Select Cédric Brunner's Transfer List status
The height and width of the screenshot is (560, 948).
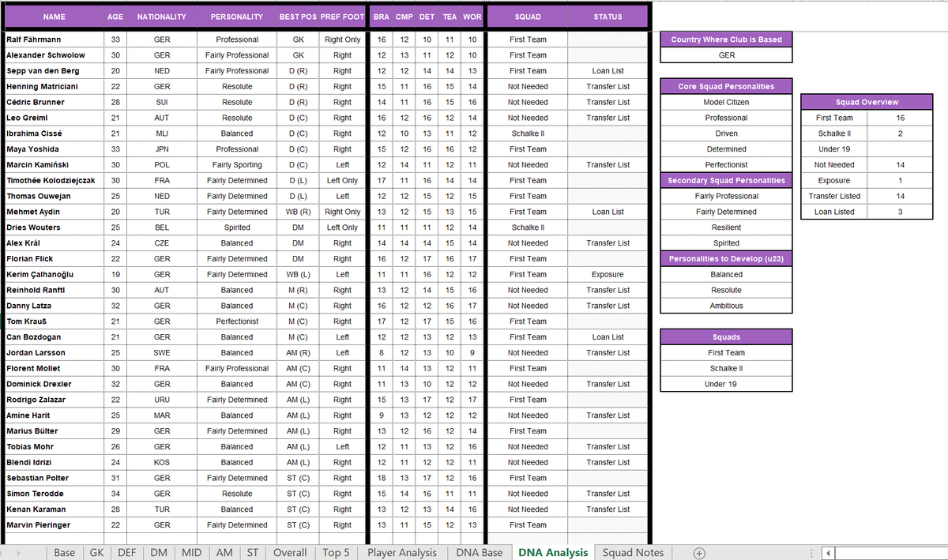coord(608,102)
